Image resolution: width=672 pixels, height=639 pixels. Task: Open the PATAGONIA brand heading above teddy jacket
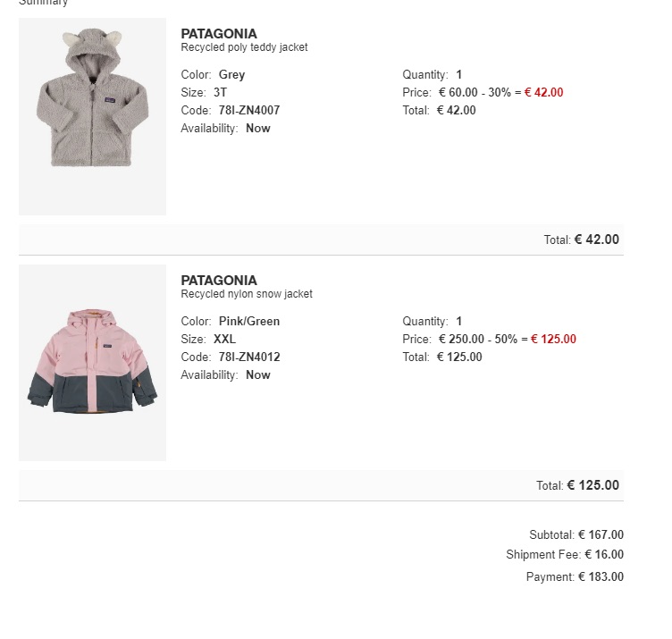[x=219, y=34]
